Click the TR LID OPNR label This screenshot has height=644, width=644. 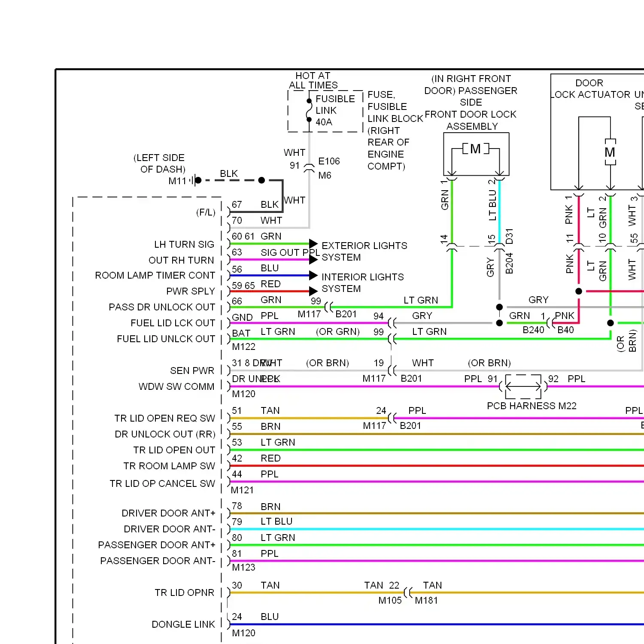(184, 592)
